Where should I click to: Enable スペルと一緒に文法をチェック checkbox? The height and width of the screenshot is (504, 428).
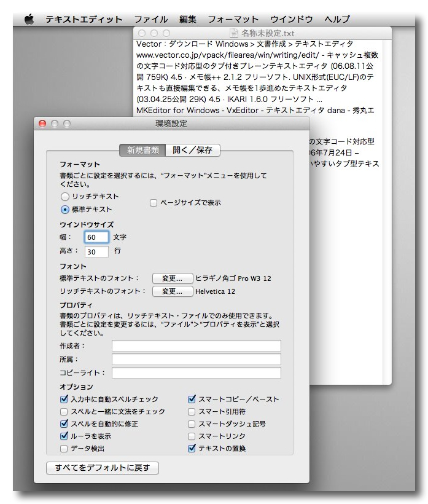coord(64,411)
